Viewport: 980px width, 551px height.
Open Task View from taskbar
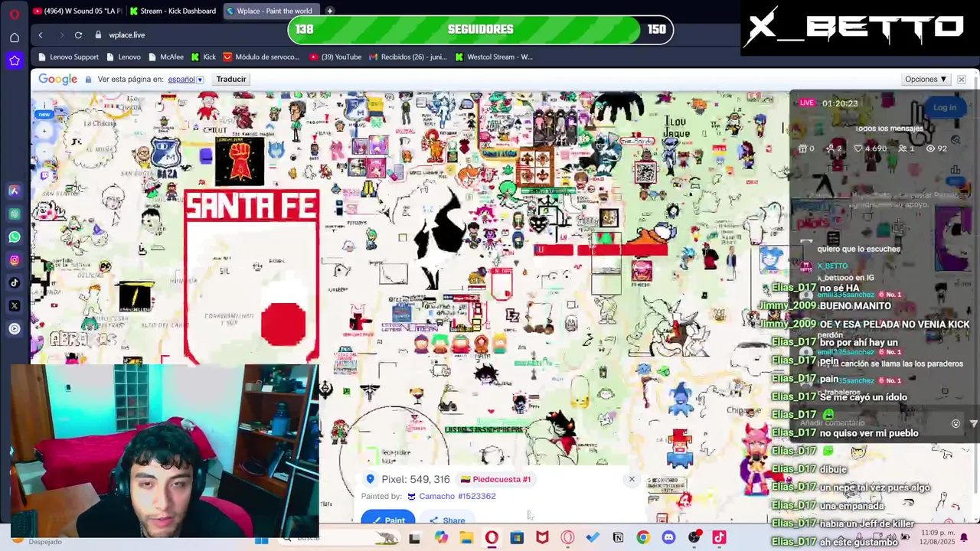click(414, 538)
